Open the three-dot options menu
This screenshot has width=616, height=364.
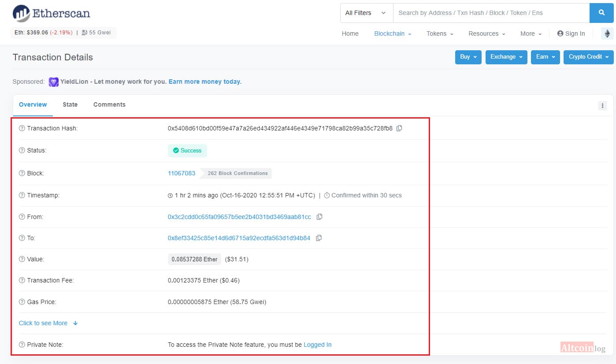coord(602,106)
